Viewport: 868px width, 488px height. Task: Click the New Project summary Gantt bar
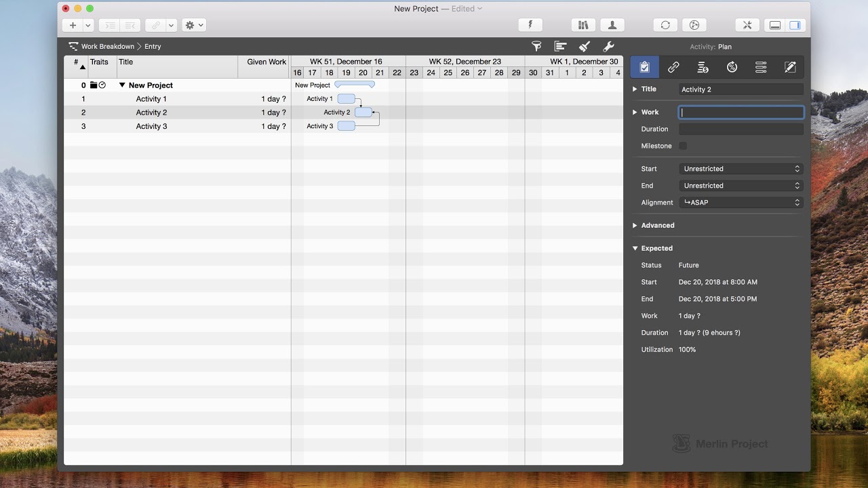tap(355, 85)
